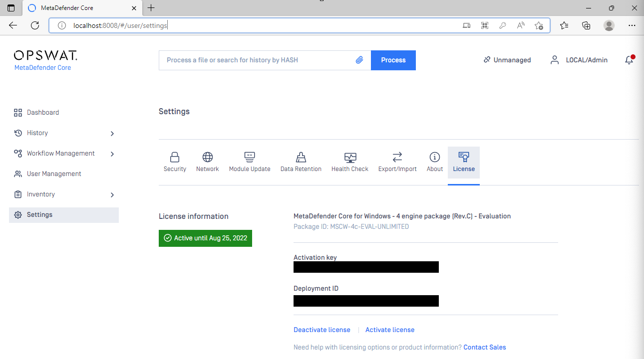Image resolution: width=644 pixels, height=359 pixels.
Task: Click the Deployment ID label
Action: (316, 289)
